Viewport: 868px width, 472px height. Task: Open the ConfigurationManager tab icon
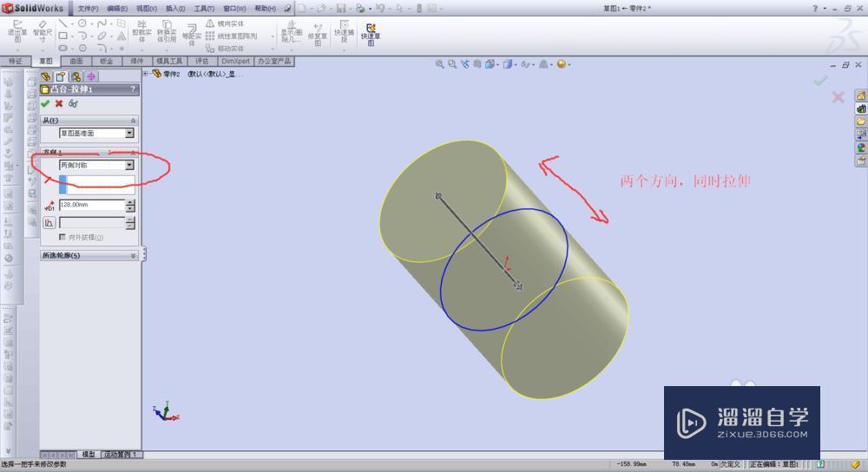76,76
